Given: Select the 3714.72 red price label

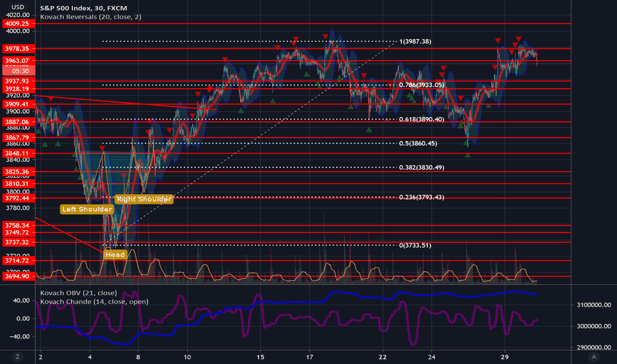Looking at the screenshot, I should (x=19, y=261).
